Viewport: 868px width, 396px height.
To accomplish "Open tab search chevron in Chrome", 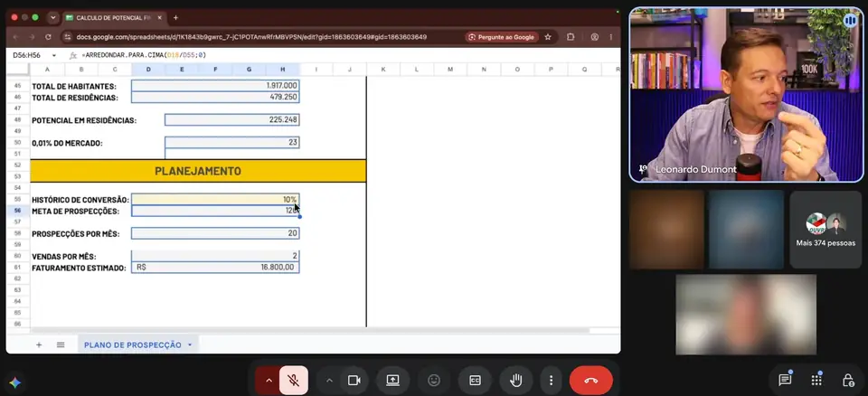I will (53, 18).
